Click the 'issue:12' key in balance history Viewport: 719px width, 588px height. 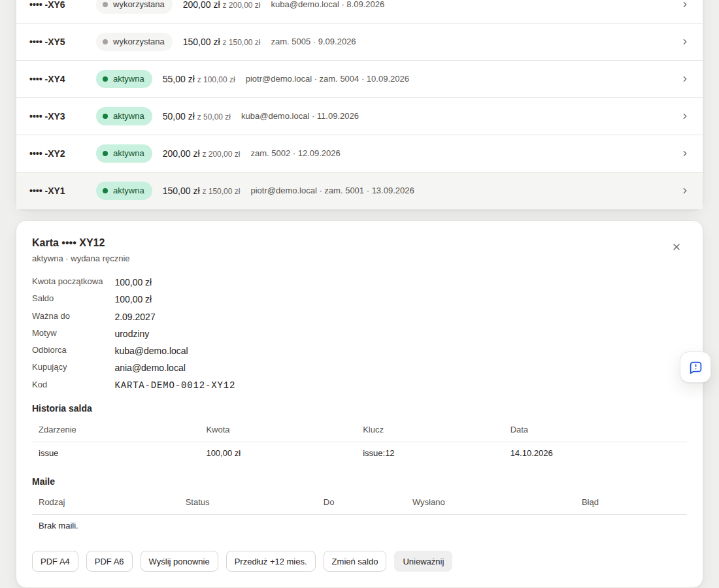(x=378, y=453)
